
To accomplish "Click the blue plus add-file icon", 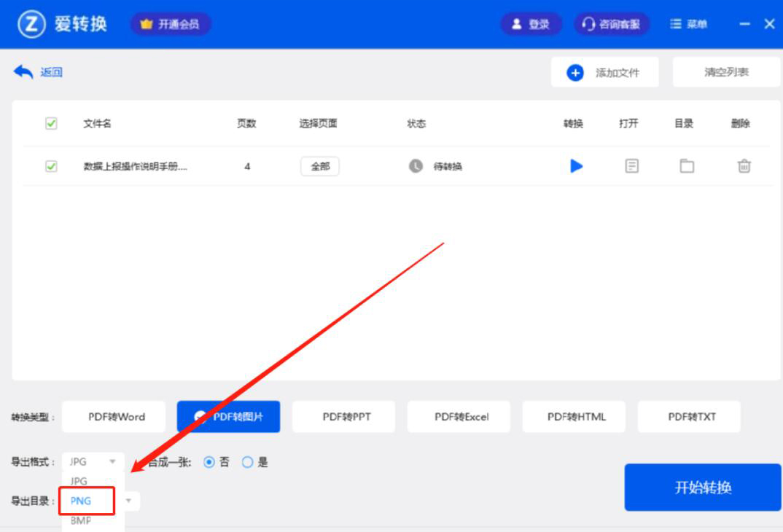I will [x=575, y=73].
